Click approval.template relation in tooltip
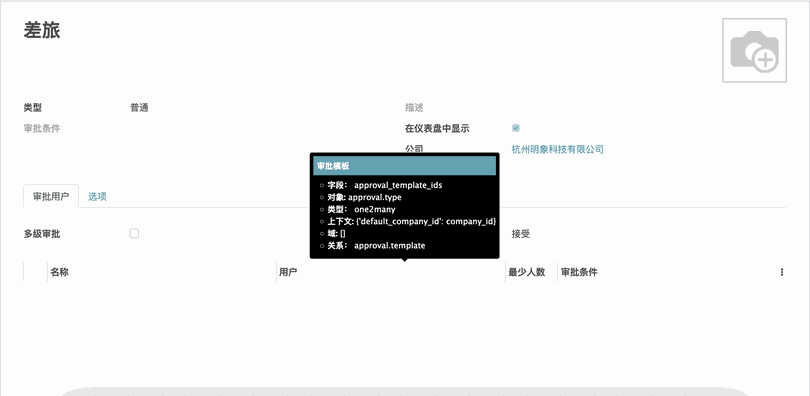Image resolution: width=810 pixels, height=396 pixels. coord(390,246)
